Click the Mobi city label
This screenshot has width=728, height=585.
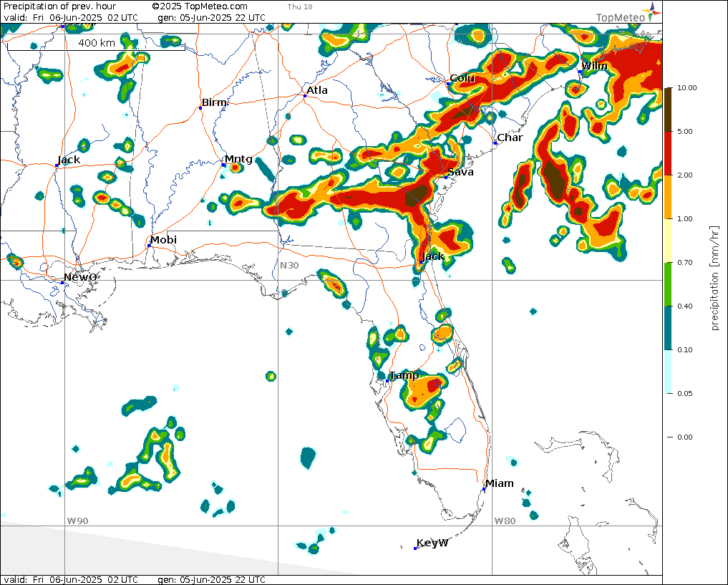click(163, 240)
